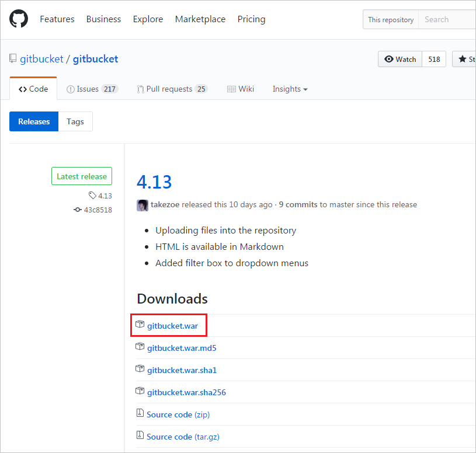Click the package icon for gitbucket.war.sha1
The image size is (476, 453).
tap(140, 368)
